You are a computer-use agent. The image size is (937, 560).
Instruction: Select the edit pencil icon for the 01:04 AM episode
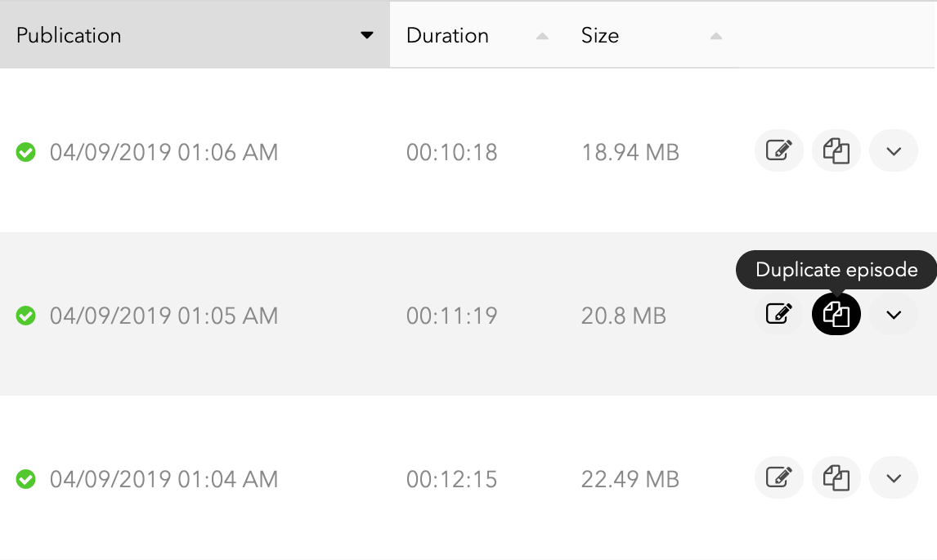778,477
